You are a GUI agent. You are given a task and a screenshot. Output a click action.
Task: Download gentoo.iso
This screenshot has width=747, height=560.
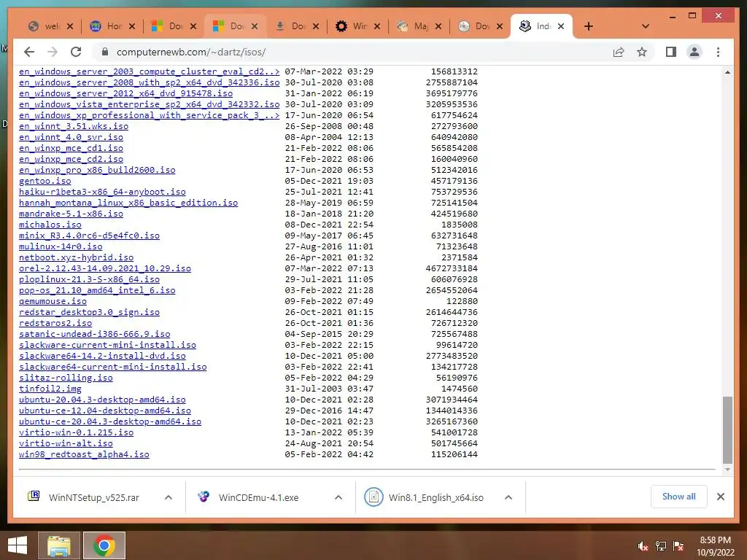click(x=44, y=181)
